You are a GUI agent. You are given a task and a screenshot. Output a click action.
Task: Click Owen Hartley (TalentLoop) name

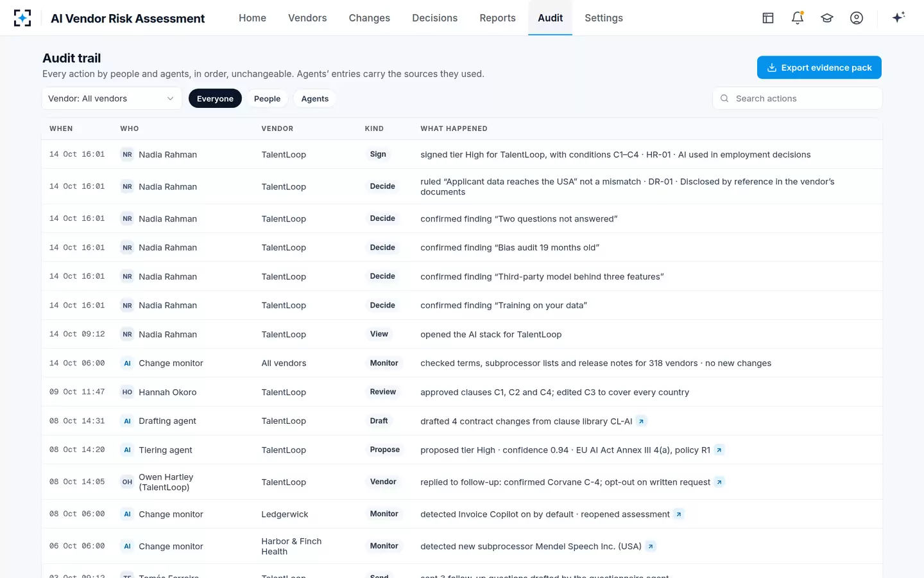[x=166, y=482]
